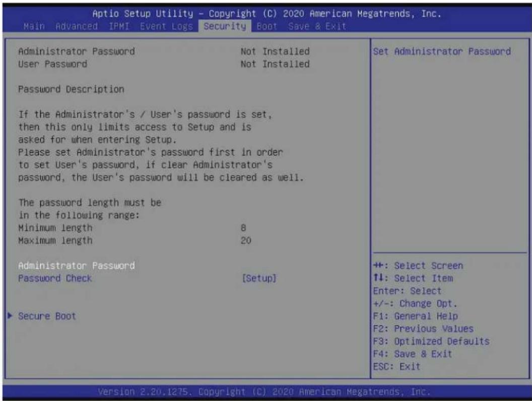This screenshot has height=401, width=532.
Task: Go to the Event Logs tab
Action: (166, 26)
